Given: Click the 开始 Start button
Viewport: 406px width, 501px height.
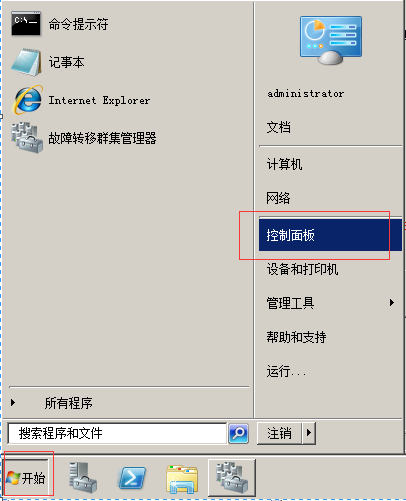Looking at the screenshot, I should point(26,478).
